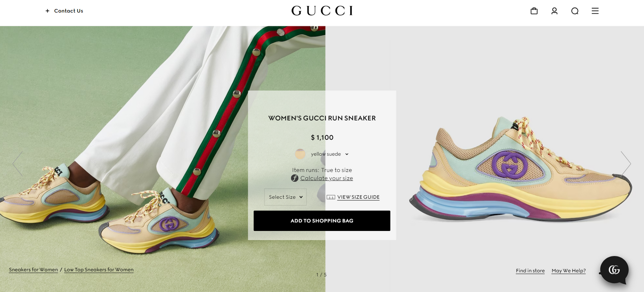Open the account profile icon

point(554,11)
